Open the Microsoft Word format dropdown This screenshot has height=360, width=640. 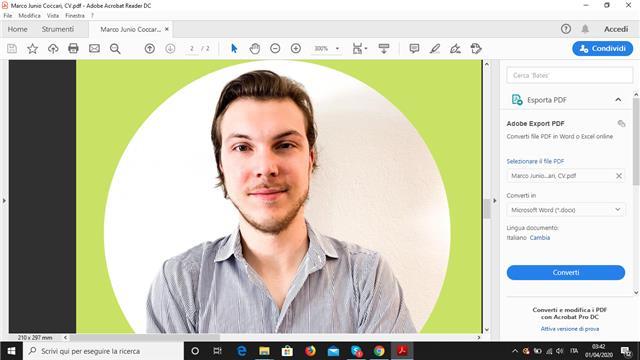coord(566,210)
